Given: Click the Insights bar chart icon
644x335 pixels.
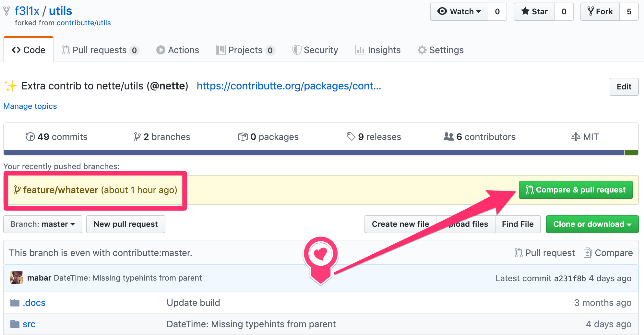Looking at the screenshot, I should 360,50.
